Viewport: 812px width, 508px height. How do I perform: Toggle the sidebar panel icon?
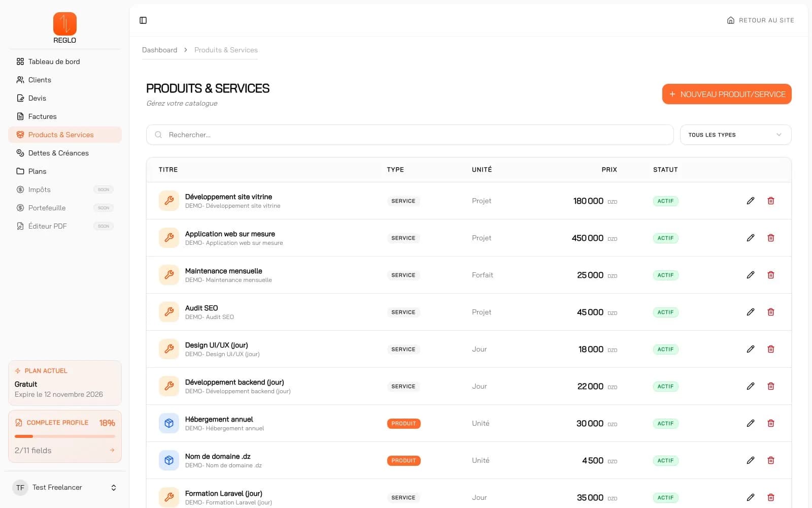coord(143,20)
